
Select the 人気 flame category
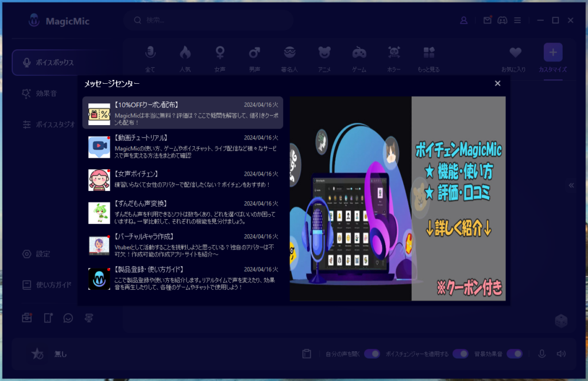pyautogui.click(x=185, y=59)
